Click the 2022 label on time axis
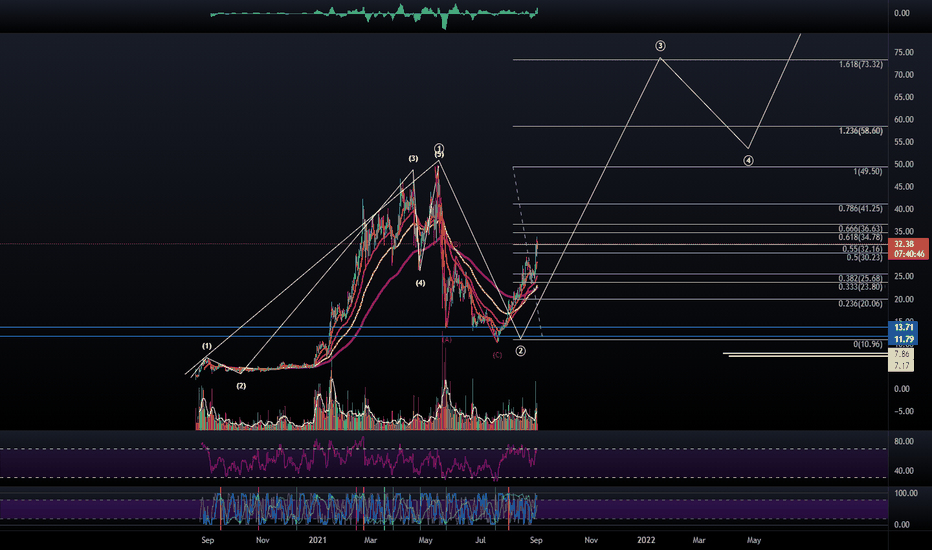Viewport: 932px width, 550px height. pyautogui.click(x=646, y=540)
